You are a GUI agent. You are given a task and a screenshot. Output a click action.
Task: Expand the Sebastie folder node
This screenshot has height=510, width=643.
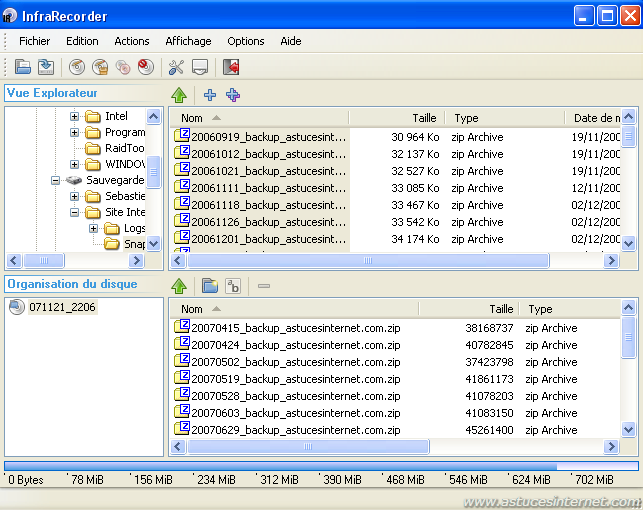(x=74, y=196)
